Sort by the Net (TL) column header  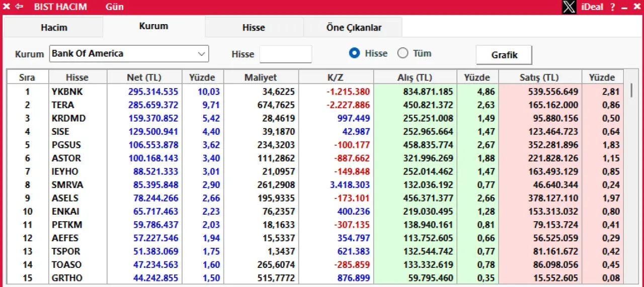[144, 77]
